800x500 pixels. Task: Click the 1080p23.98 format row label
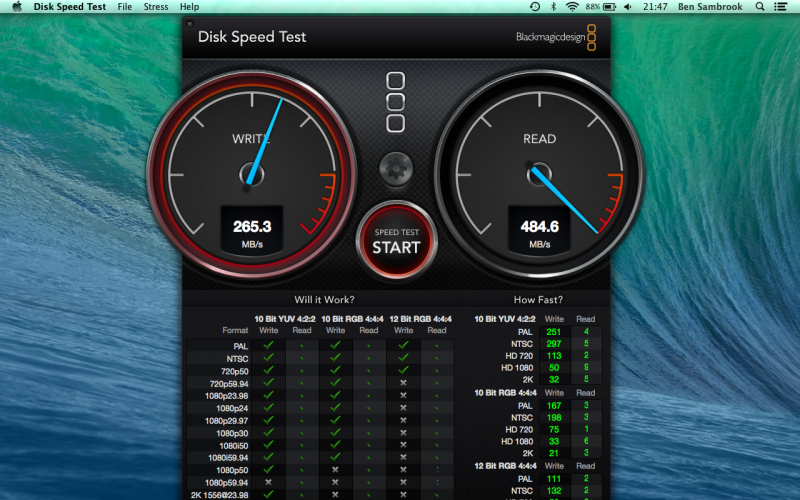click(x=227, y=396)
